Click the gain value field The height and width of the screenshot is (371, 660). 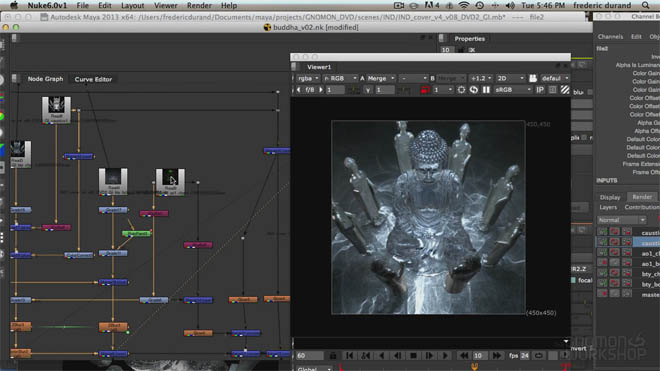click(335, 90)
